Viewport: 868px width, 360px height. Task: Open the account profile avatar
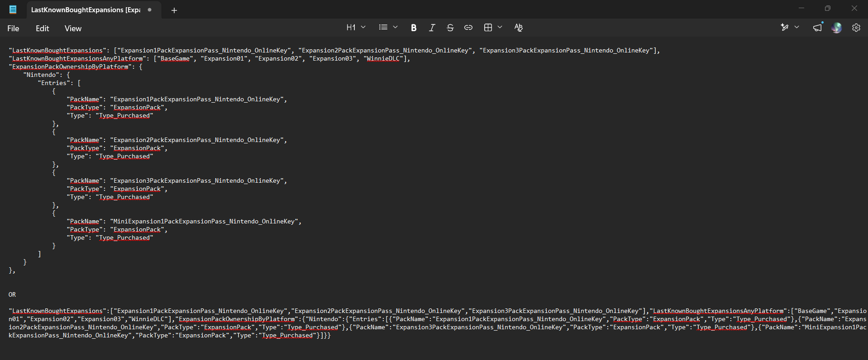(836, 28)
